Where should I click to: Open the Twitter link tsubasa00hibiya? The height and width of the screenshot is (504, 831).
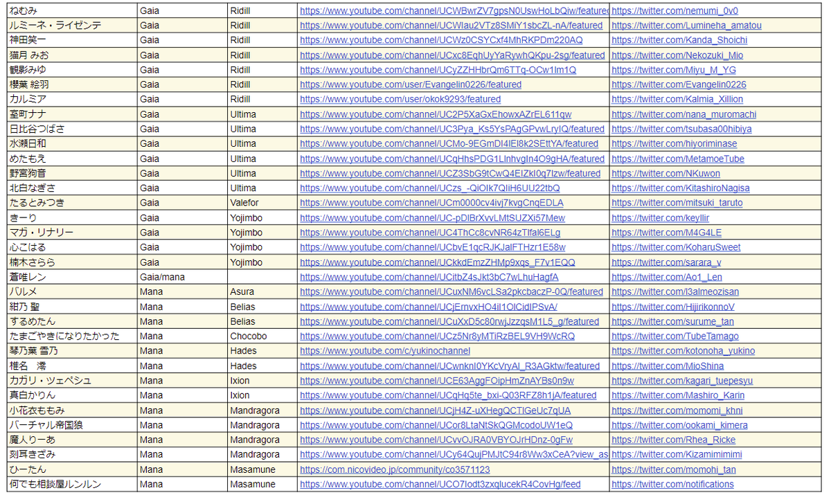tap(682, 129)
